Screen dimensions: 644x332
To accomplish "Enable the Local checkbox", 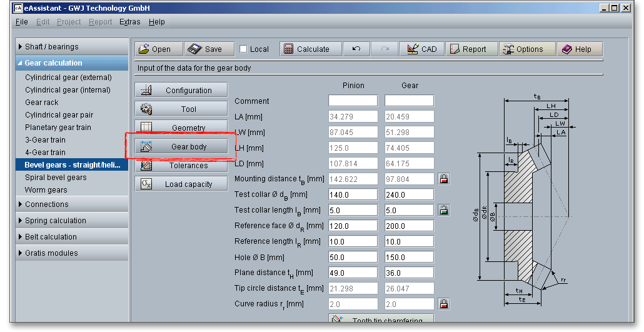I will pyautogui.click(x=244, y=49).
